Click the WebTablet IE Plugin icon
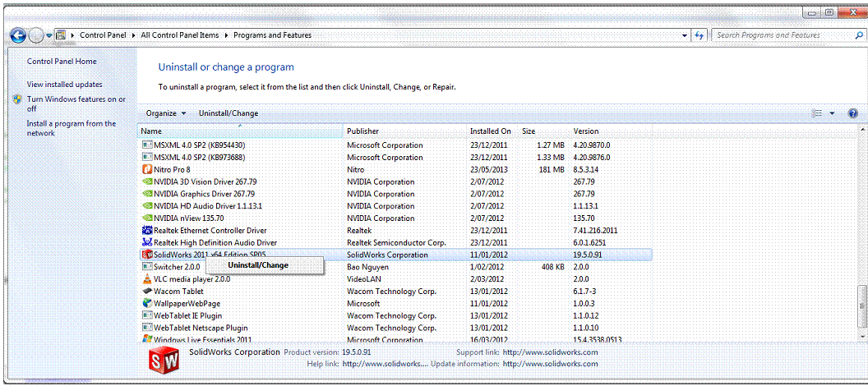Image resolution: width=868 pixels, height=386 pixels. point(147,315)
